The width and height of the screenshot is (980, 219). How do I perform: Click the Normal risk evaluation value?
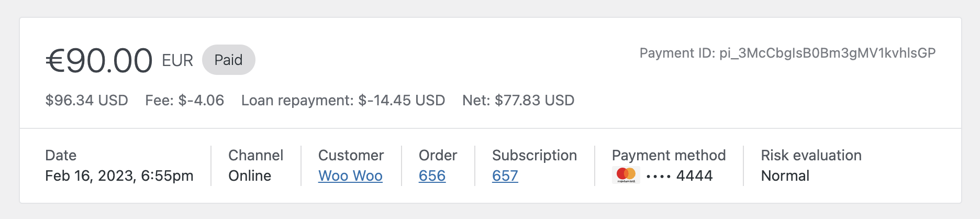(785, 176)
